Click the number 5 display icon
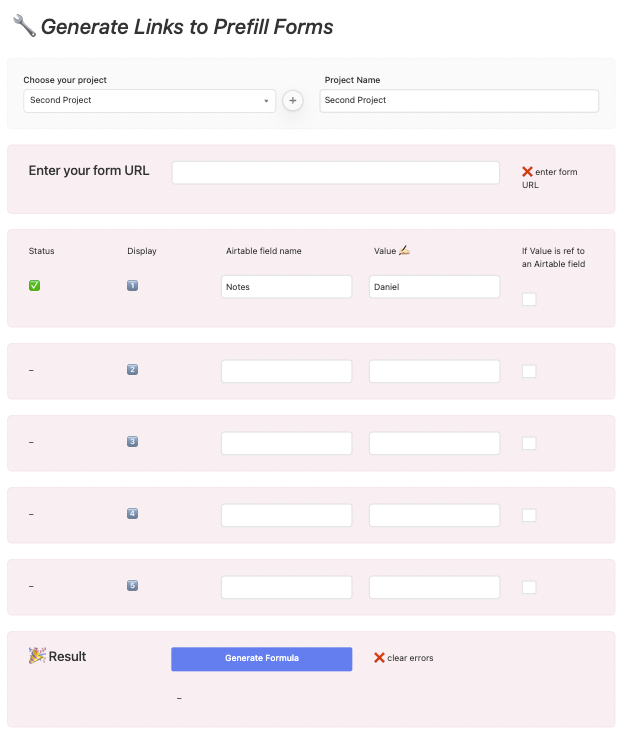The image size is (625, 740). [133, 586]
